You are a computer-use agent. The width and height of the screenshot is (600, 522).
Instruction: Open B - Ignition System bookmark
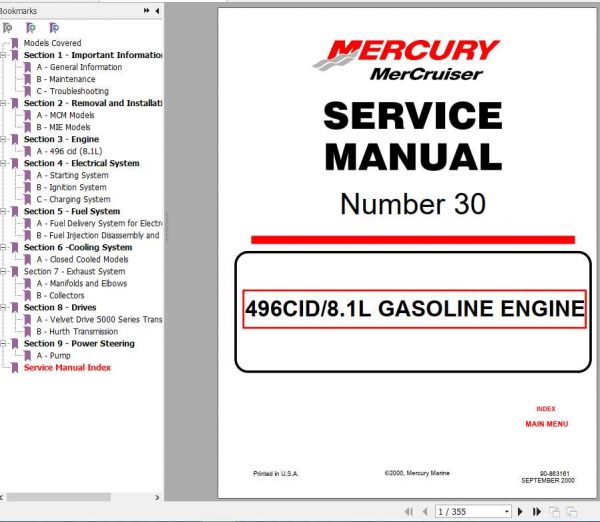pyautogui.click(x=72, y=188)
